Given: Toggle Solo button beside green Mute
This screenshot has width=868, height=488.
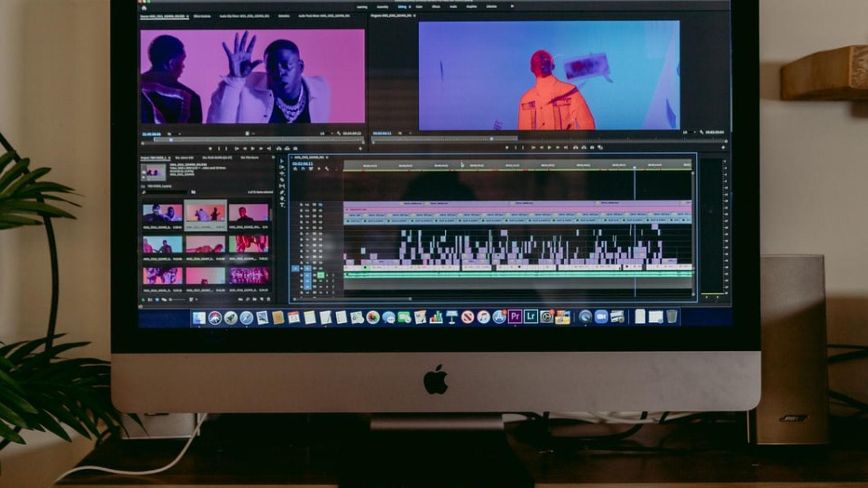Looking at the screenshot, I should (x=327, y=275).
